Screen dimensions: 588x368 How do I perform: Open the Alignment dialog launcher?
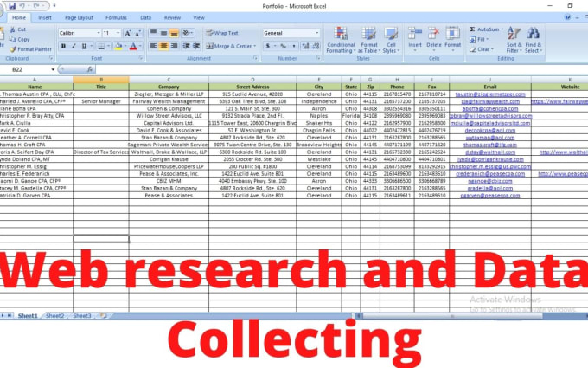[255, 58]
